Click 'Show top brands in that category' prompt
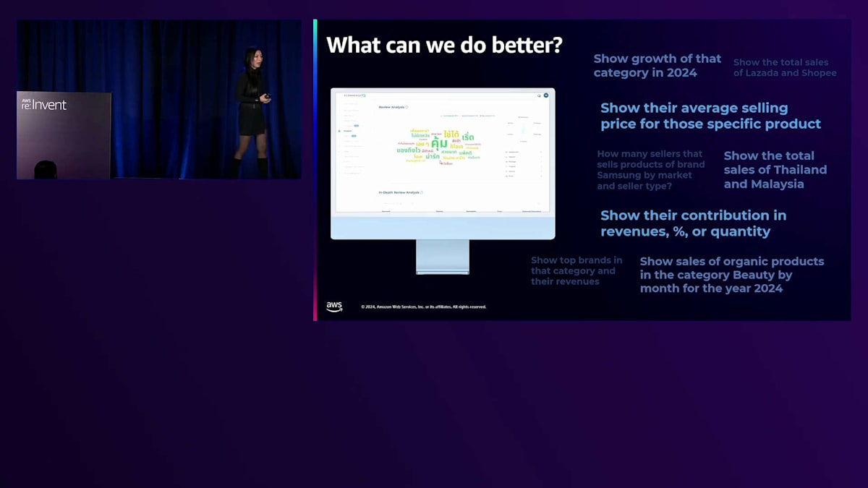The height and width of the screenshot is (488, 868). 576,271
